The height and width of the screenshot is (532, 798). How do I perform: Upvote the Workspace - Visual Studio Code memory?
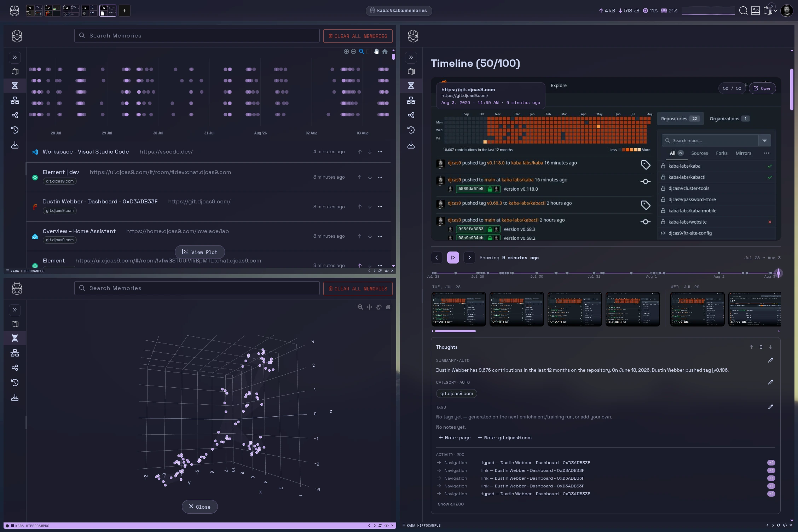click(360, 152)
